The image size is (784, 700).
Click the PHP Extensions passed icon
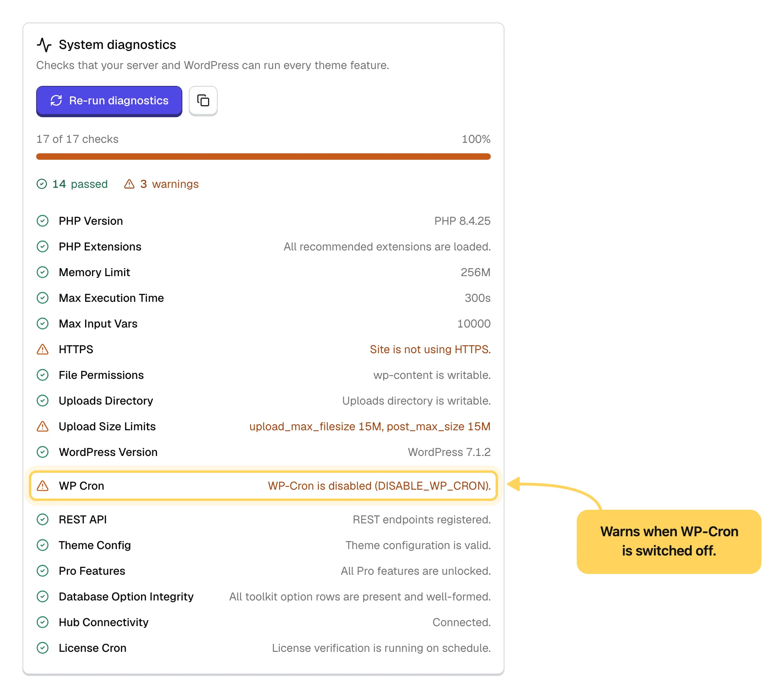pyautogui.click(x=43, y=246)
